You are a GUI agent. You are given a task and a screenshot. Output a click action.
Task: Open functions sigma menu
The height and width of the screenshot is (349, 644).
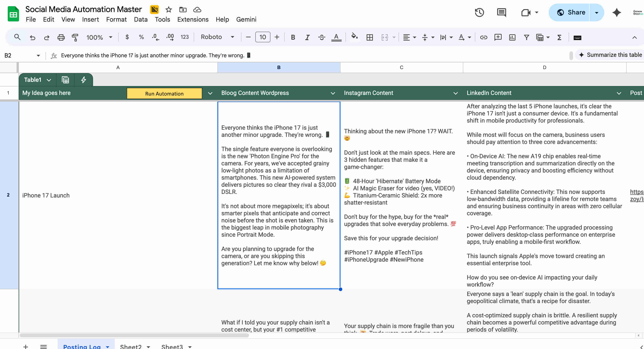click(x=559, y=37)
